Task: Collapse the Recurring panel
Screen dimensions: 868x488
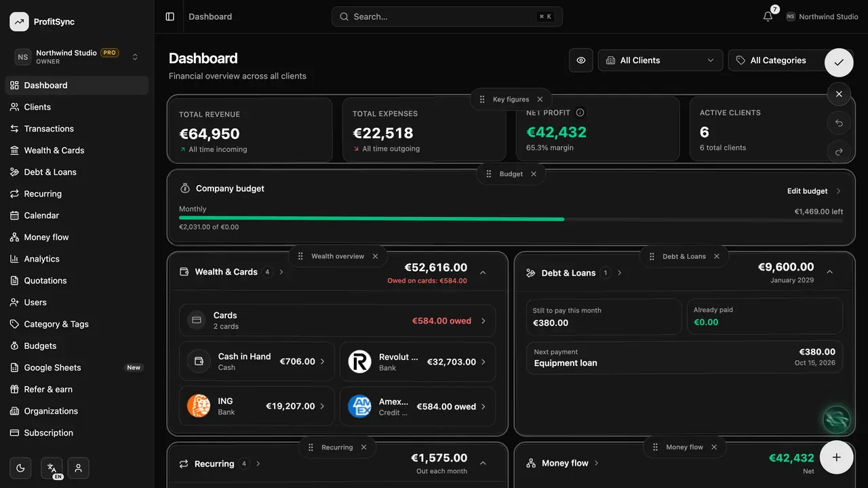Action: 483,464
